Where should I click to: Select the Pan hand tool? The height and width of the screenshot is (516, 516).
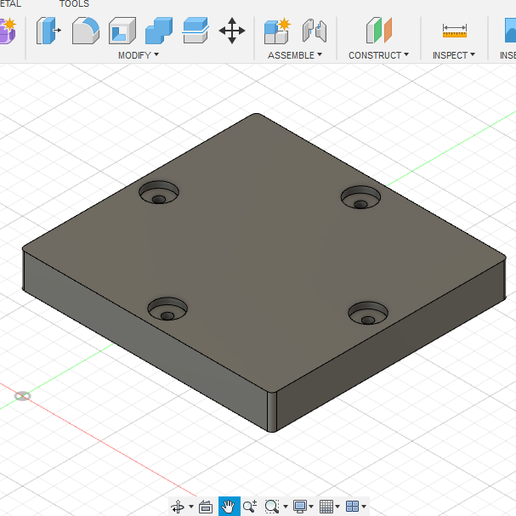pyautogui.click(x=229, y=507)
